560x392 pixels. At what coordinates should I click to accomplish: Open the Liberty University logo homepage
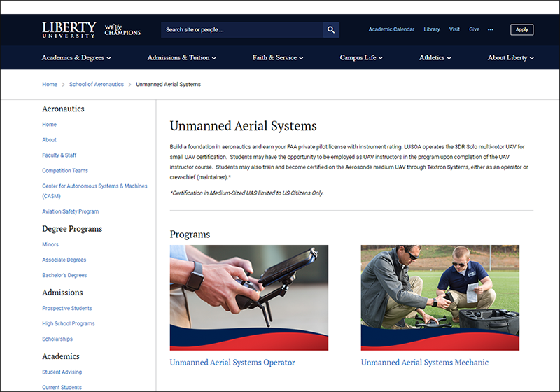point(69,30)
